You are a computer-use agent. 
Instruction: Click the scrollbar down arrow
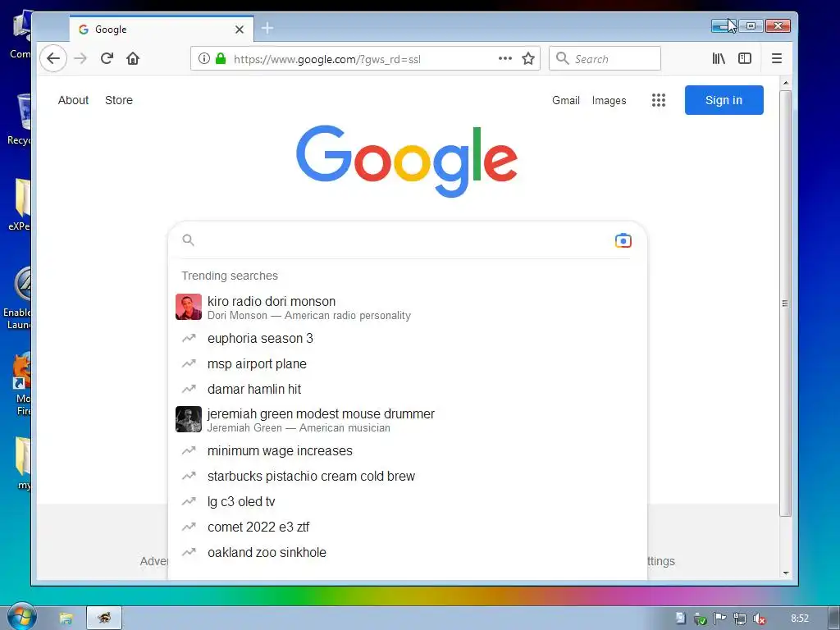tap(785, 573)
